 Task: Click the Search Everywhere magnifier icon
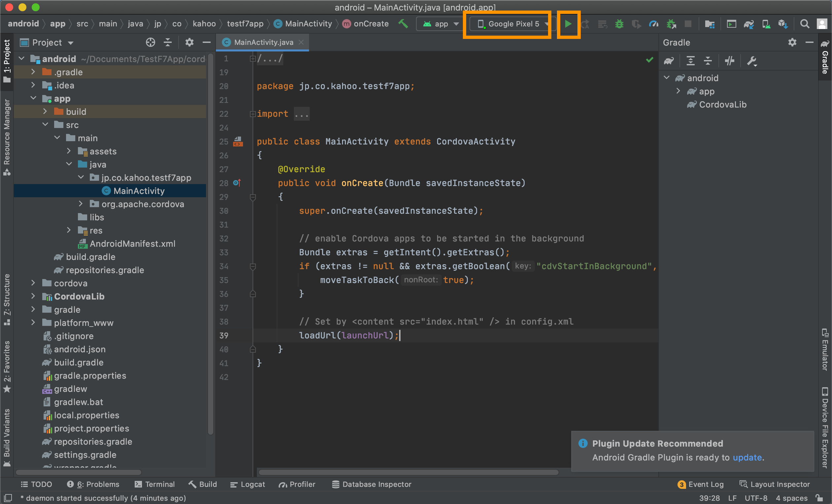(x=804, y=24)
